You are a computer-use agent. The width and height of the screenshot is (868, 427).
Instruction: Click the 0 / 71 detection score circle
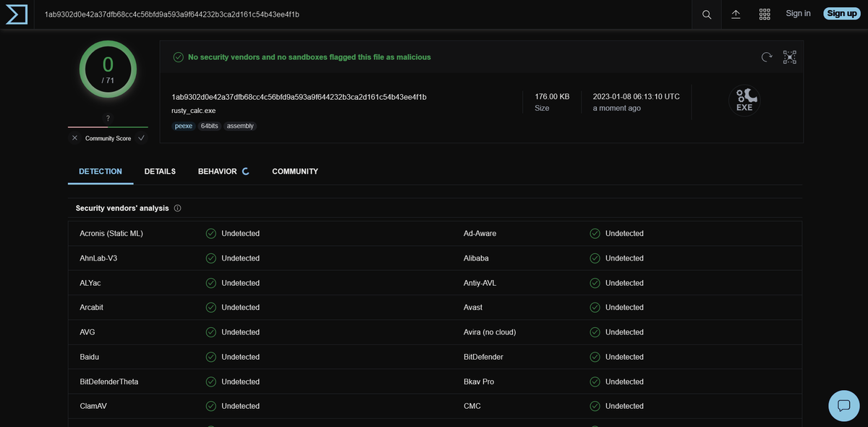coord(108,69)
